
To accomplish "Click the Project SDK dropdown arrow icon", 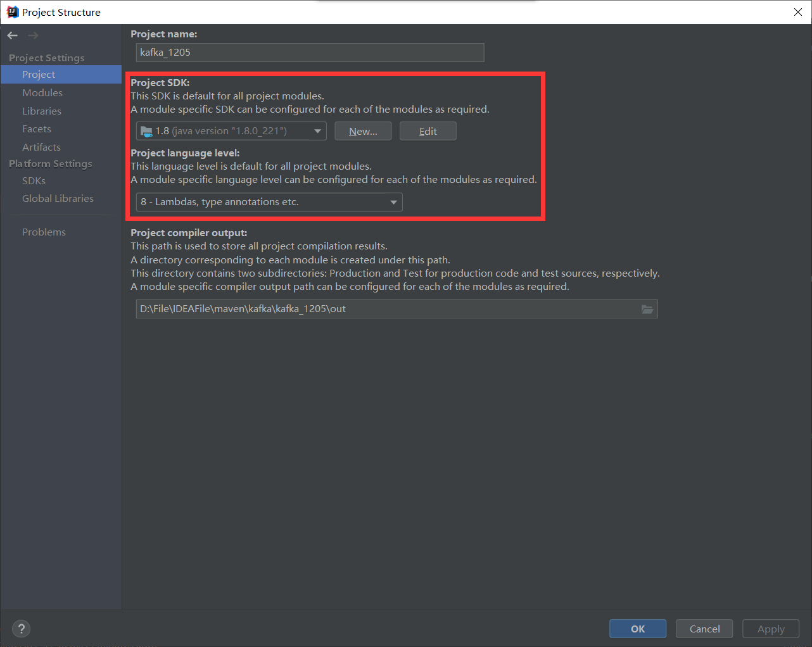I will (x=318, y=131).
